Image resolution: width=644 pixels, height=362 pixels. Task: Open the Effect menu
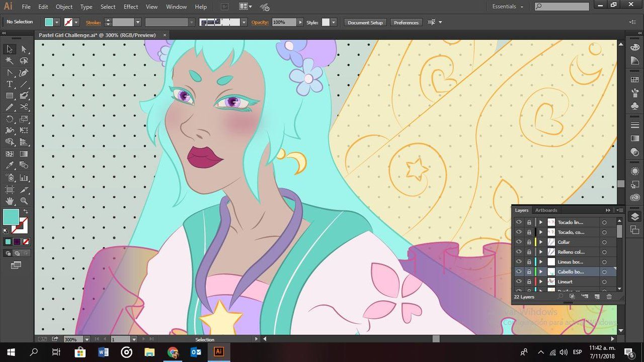point(130,7)
